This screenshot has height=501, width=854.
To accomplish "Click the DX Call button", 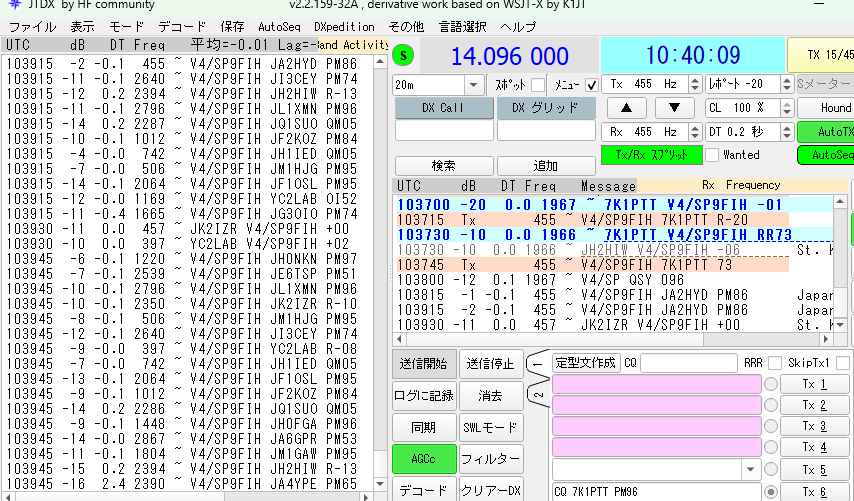I will 444,108.
